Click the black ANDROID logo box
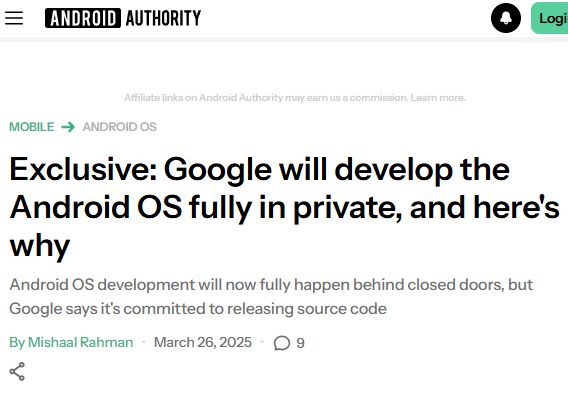The image size is (568, 393). tap(83, 18)
